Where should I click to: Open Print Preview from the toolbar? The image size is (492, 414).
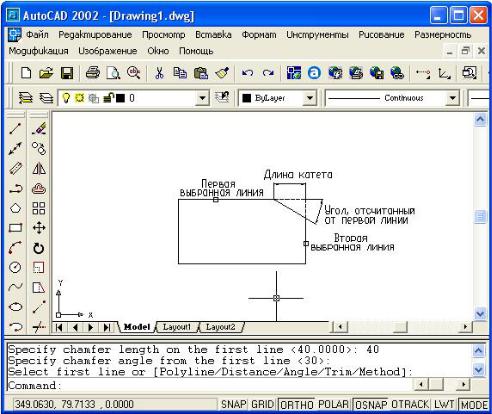(113, 73)
